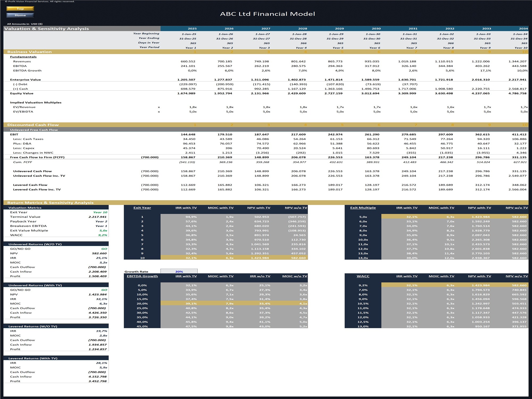The width and height of the screenshot is (532, 399).
Task: Select the Unlevered W/O TV IRR 25,1%
Action: (x=101, y=258)
